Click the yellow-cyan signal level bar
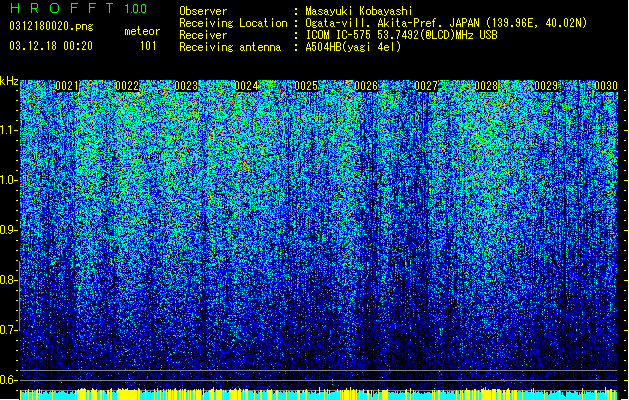 point(319,394)
